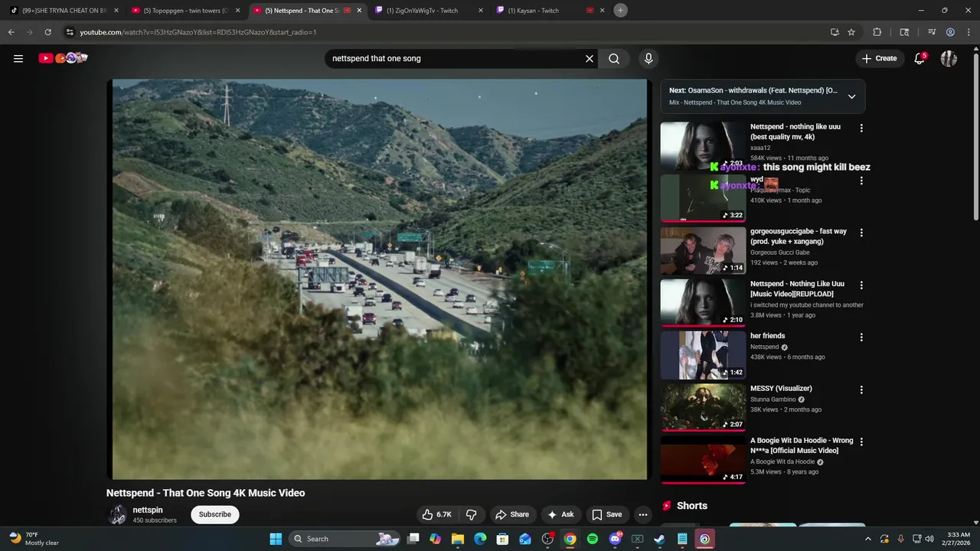
Task: Open the Ask AI button
Action: click(560, 514)
